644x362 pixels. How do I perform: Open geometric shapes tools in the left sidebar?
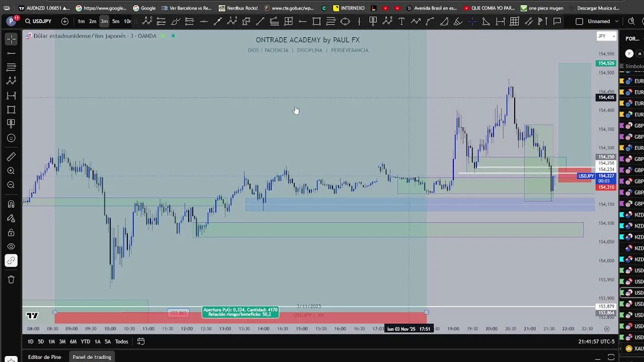point(11,110)
